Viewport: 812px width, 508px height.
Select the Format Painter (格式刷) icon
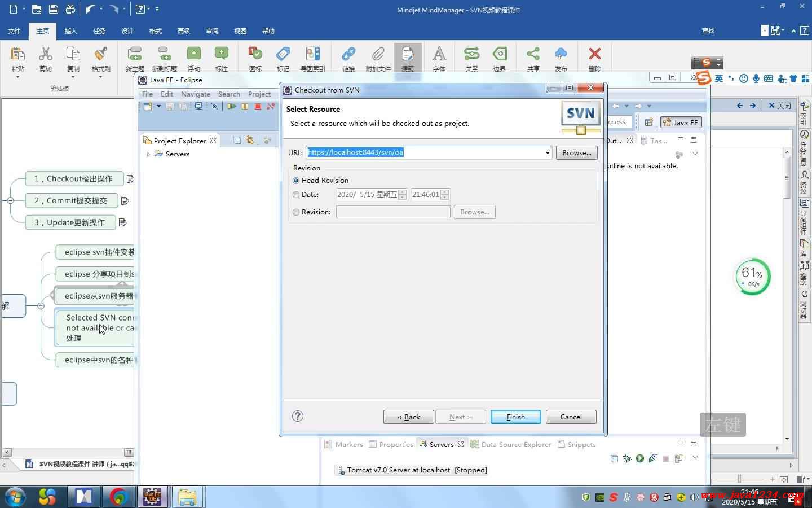point(101,54)
